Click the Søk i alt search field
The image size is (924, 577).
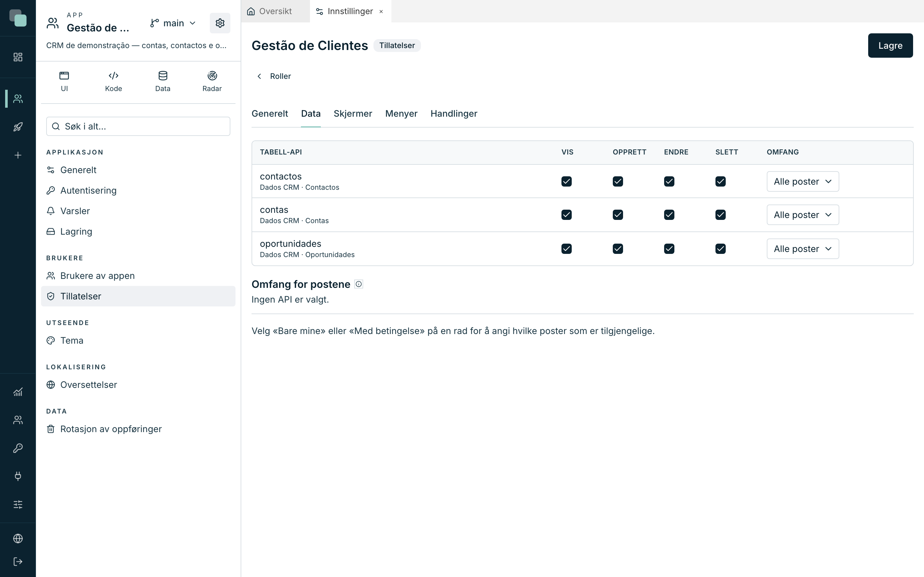(138, 126)
